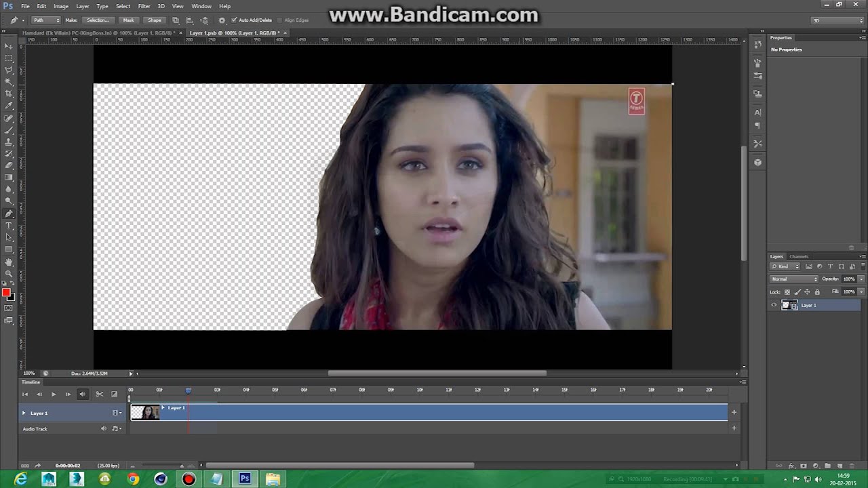Select the Lasso tool

[9, 70]
